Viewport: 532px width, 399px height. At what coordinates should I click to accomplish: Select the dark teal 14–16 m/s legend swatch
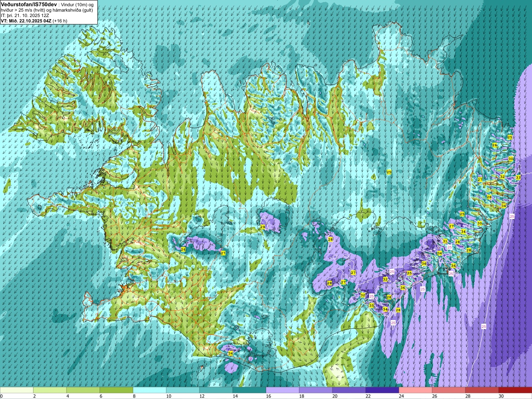tap(249, 390)
